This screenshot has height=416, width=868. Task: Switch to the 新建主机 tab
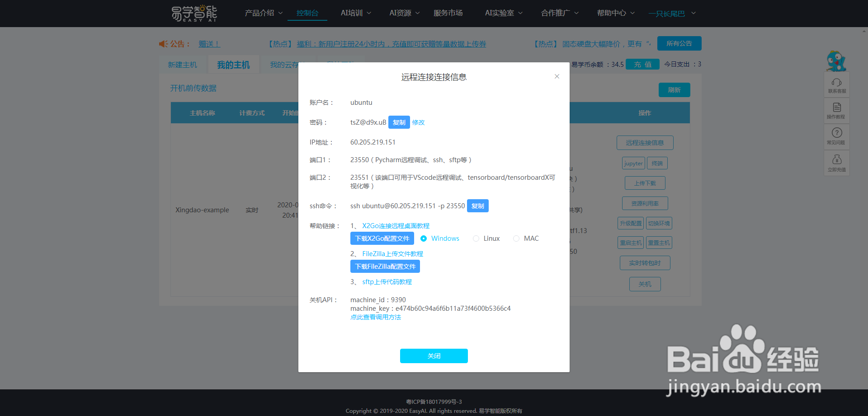(x=183, y=65)
